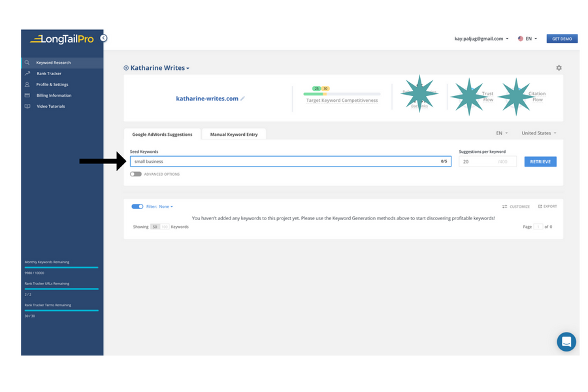Click the RETRIEVE button

(x=540, y=161)
